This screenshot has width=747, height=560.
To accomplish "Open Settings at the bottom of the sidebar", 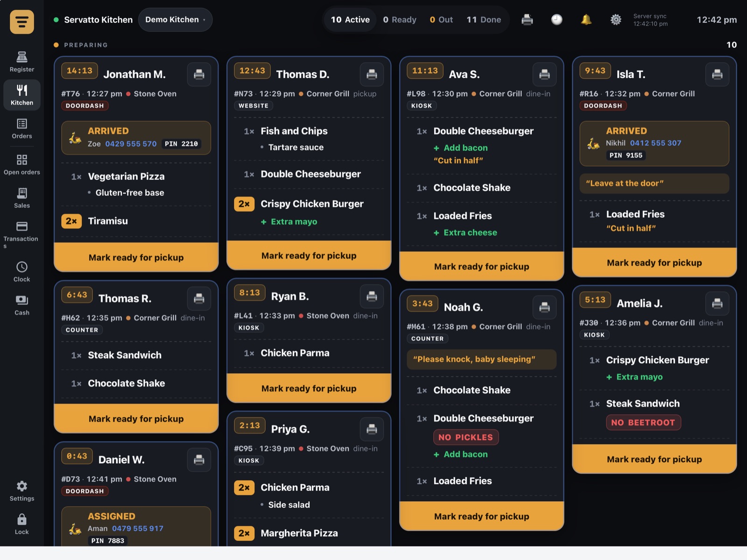I will click(x=22, y=491).
